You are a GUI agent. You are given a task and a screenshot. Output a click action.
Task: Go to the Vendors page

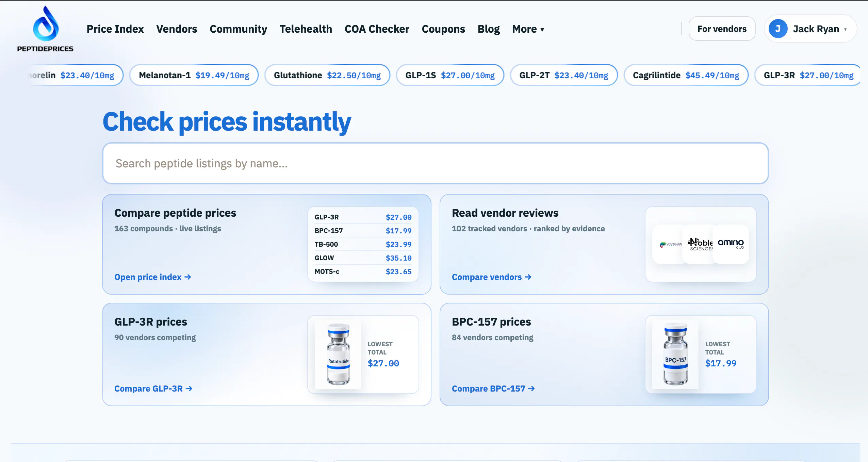177,29
